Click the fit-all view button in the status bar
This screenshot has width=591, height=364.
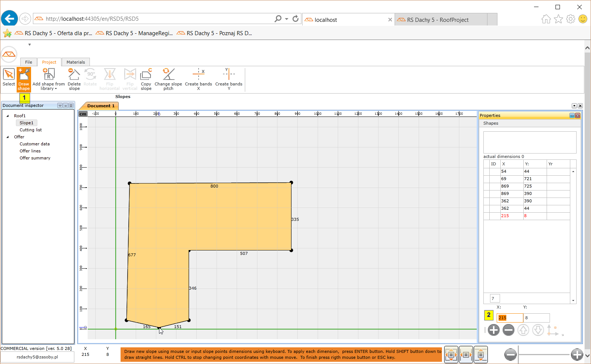point(451,355)
